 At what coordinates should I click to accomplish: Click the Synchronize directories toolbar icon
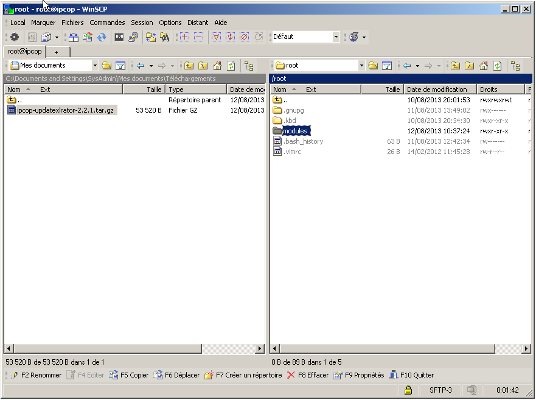[88, 37]
